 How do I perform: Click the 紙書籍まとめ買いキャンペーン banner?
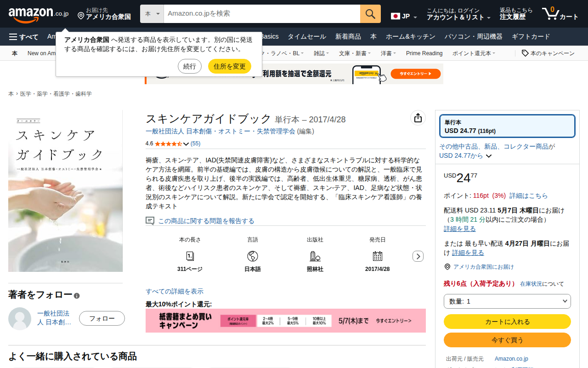click(286, 321)
